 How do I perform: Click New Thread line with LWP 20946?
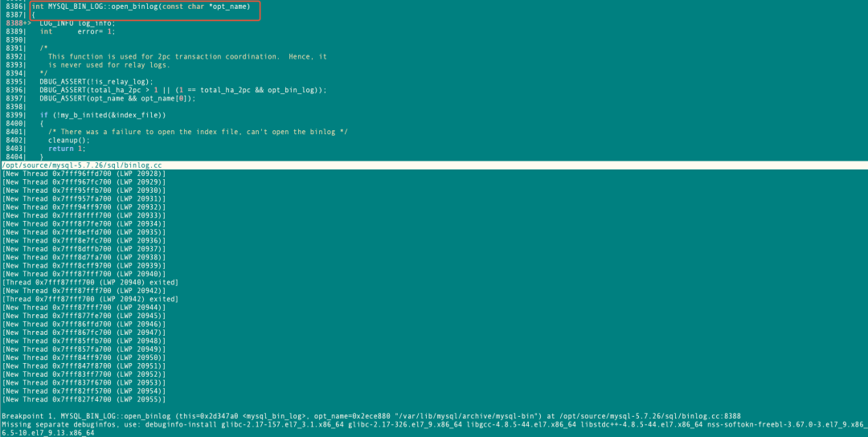point(84,325)
